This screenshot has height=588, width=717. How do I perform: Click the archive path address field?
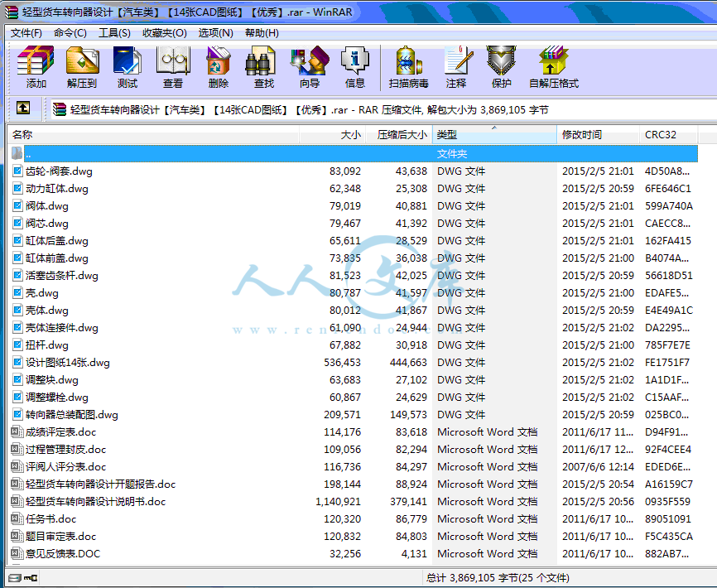click(x=383, y=110)
